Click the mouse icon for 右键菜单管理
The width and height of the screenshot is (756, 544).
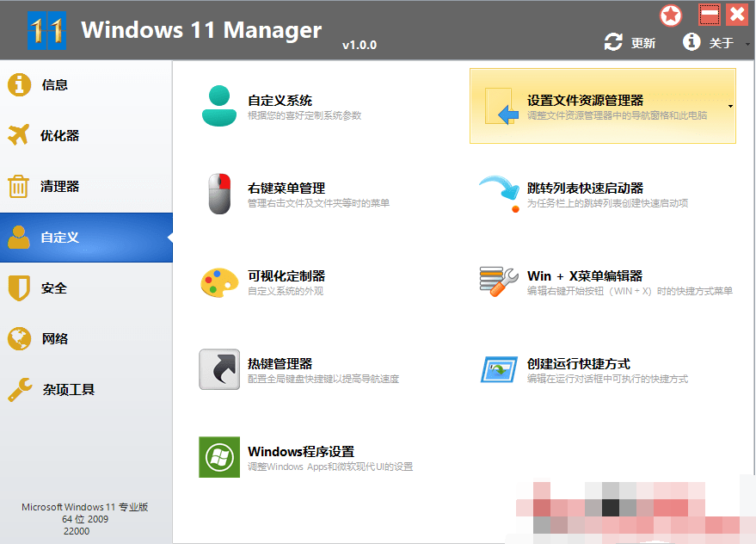219,194
